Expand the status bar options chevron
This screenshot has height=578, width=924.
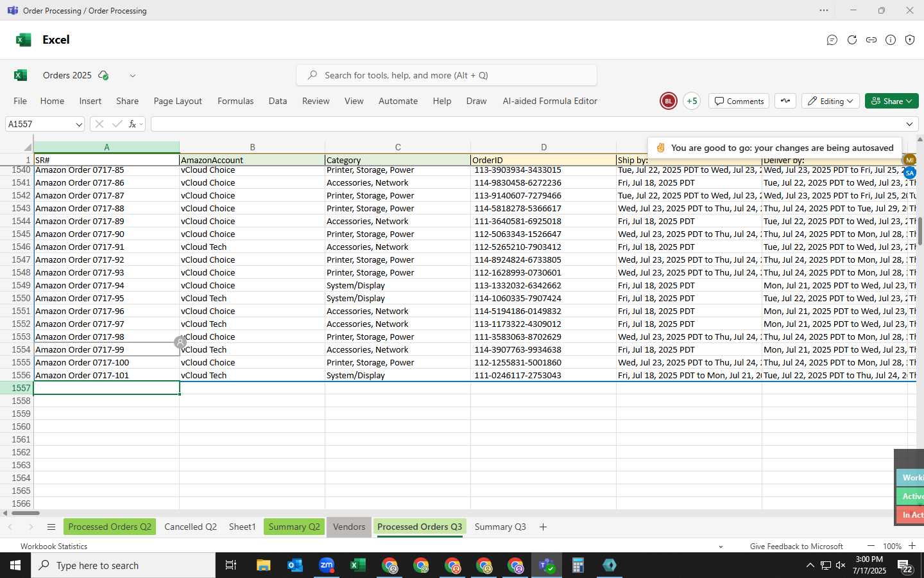pyautogui.click(x=721, y=547)
